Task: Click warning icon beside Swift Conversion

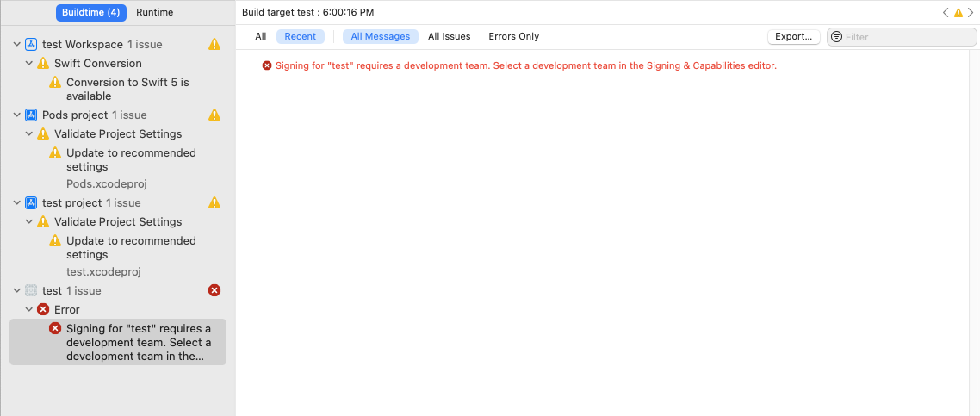Action: click(x=43, y=63)
